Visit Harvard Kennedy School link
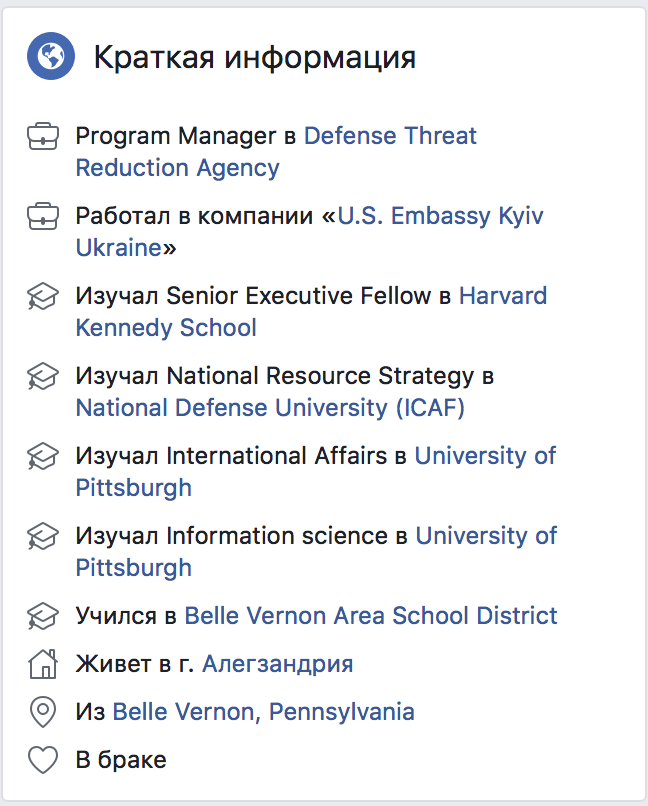The image size is (648, 806). pos(503,296)
